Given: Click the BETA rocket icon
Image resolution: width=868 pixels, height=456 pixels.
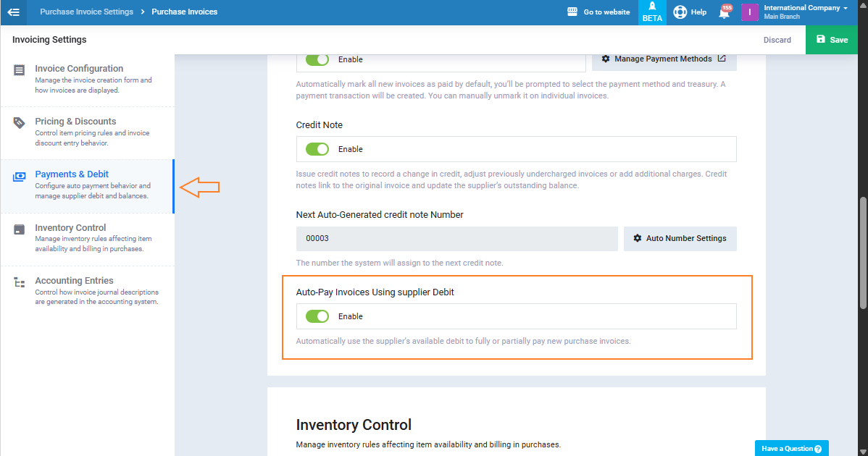Looking at the screenshot, I should (x=652, y=7).
